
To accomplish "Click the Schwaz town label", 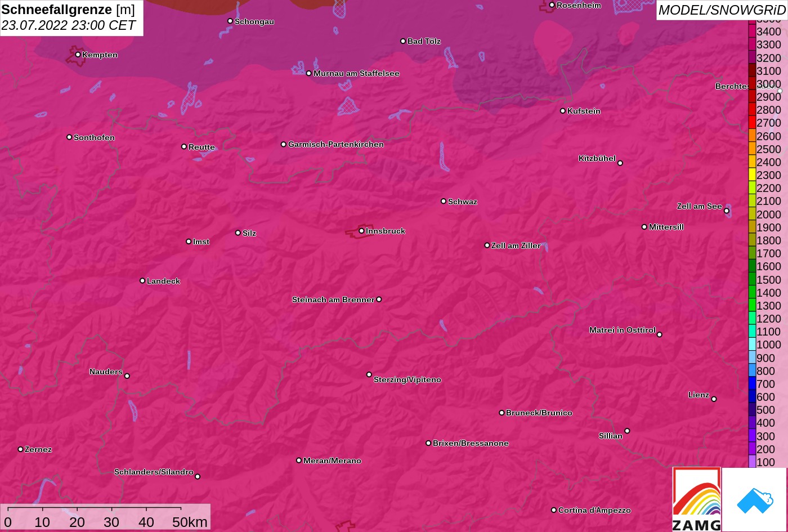I will (x=463, y=202).
